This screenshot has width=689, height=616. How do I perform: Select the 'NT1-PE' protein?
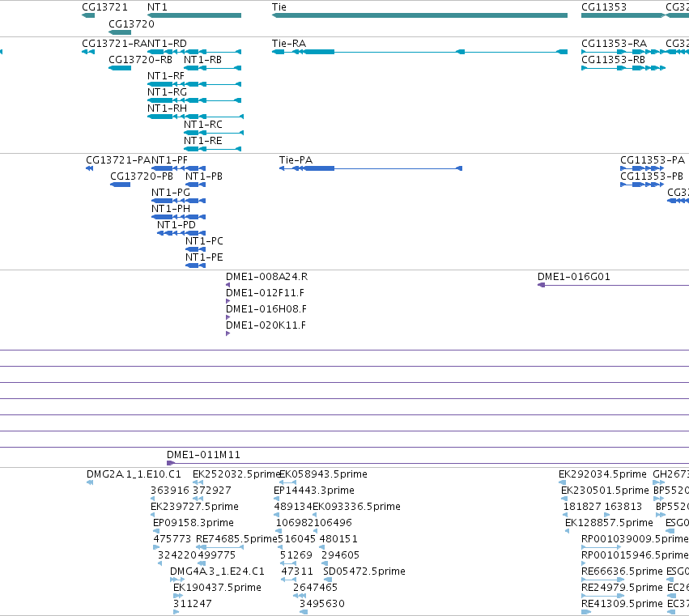click(196, 266)
